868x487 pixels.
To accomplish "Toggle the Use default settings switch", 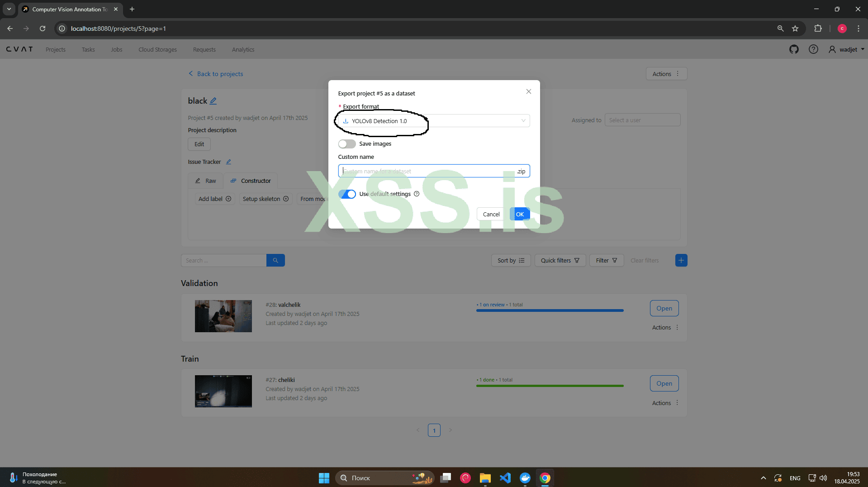I will point(347,194).
